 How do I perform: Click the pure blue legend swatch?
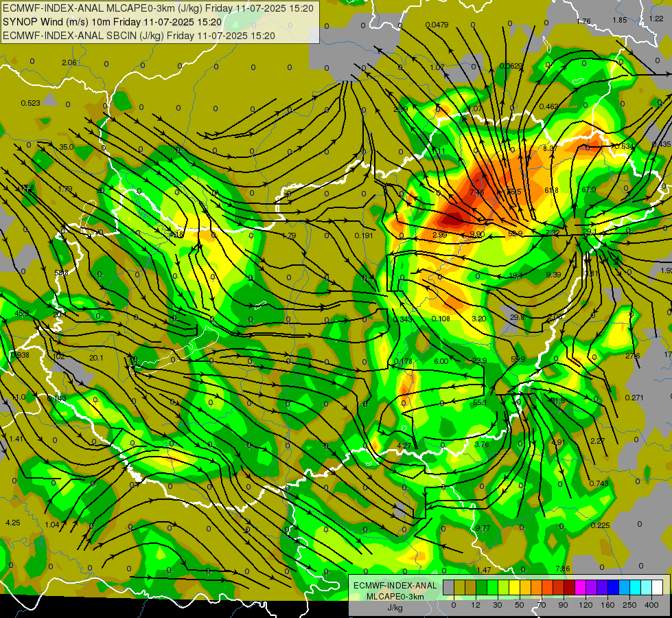pyautogui.click(x=614, y=587)
